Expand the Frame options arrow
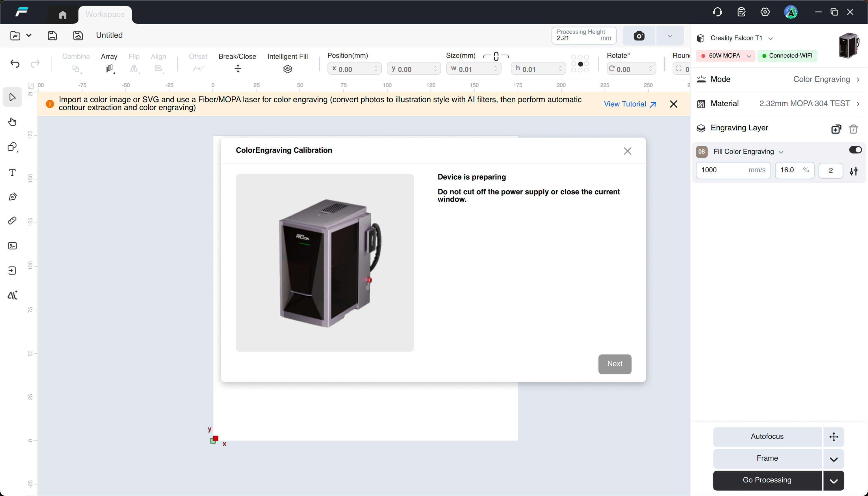This screenshot has width=868, height=496. pyautogui.click(x=834, y=459)
